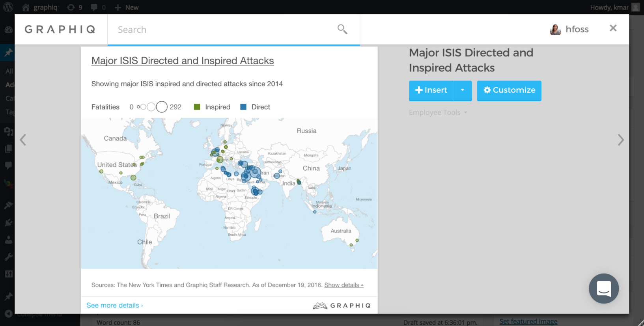Click the 'Word count: 86' status text
Viewport: 644px width, 326px height.
118,322
